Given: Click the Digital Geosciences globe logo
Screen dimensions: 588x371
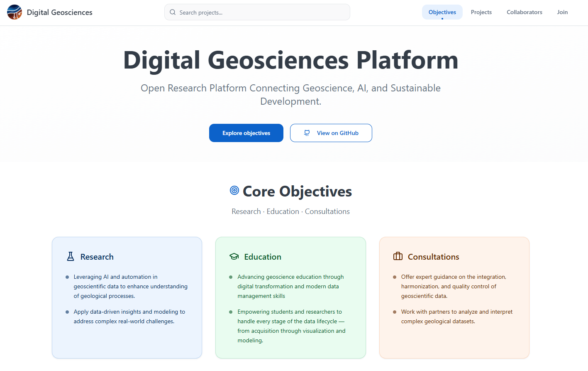Looking at the screenshot, I should click(x=15, y=12).
